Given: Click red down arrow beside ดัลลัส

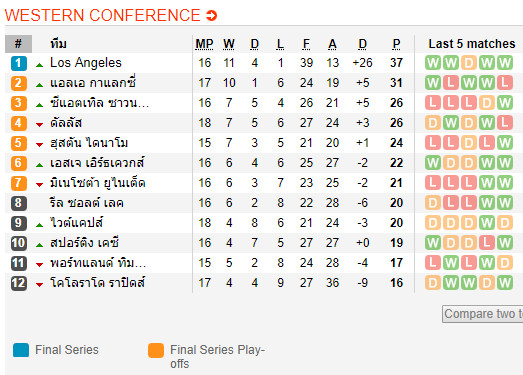Looking at the screenshot, I should [39, 125].
